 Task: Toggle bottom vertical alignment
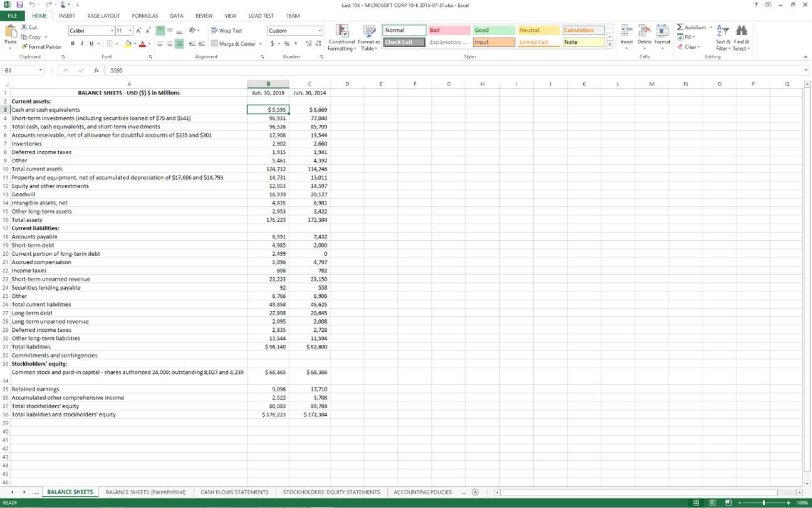[x=179, y=31]
